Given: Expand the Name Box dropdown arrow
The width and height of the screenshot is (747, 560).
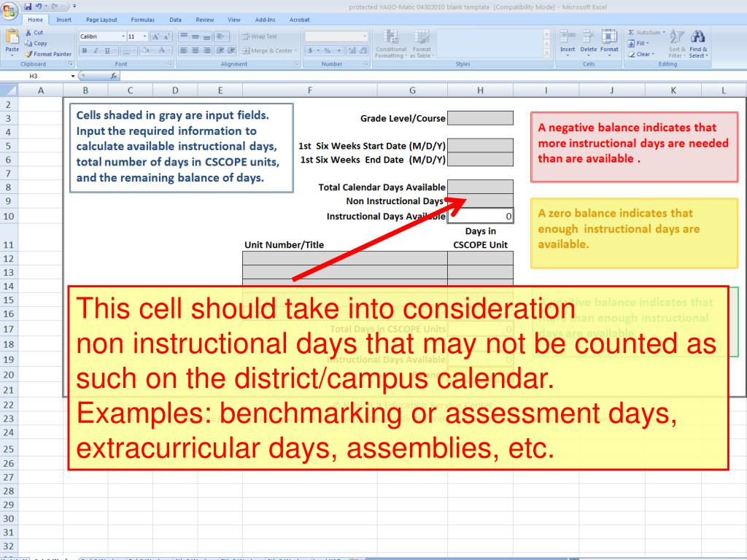Looking at the screenshot, I should click(x=73, y=76).
